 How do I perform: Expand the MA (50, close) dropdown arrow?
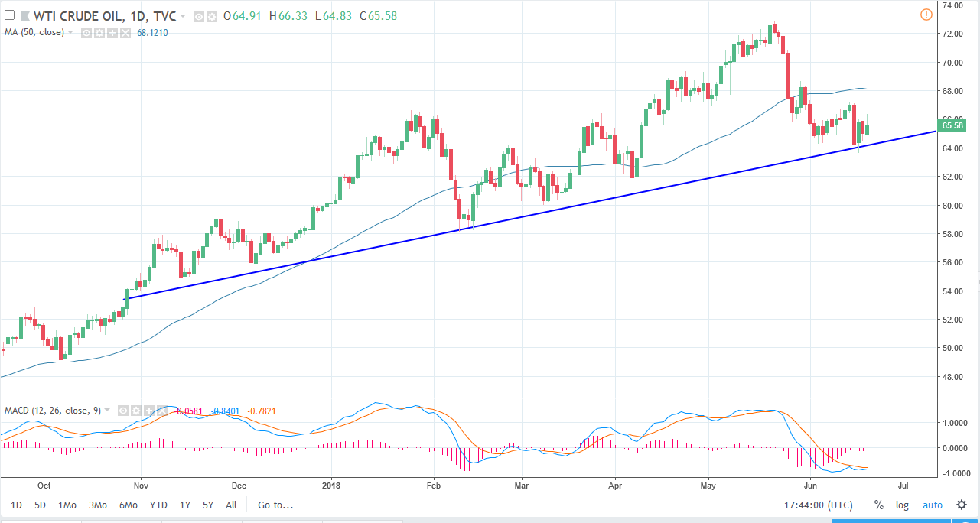pos(70,33)
